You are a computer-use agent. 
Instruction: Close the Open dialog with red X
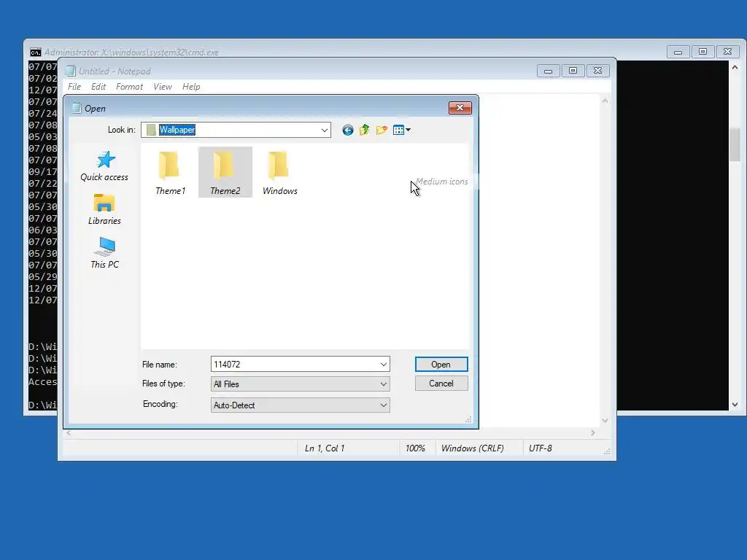pos(460,108)
